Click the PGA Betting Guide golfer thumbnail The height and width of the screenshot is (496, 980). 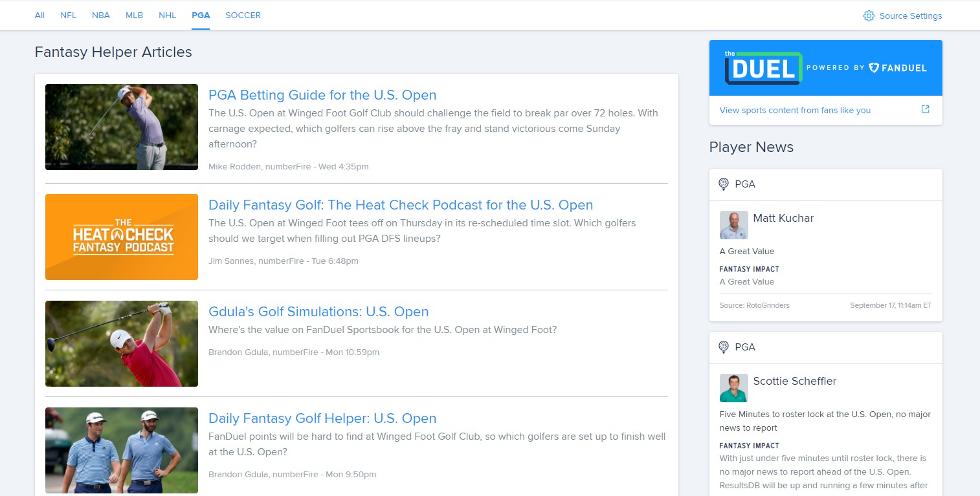pos(122,127)
